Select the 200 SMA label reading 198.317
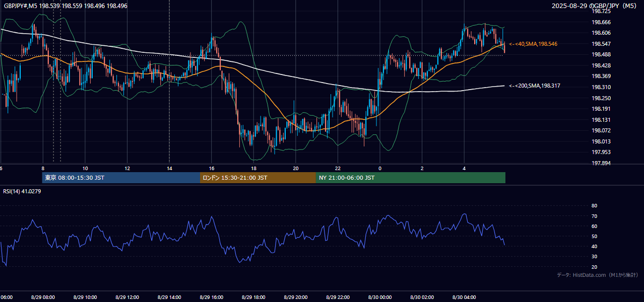The height and width of the screenshot is (302, 644). [535, 86]
